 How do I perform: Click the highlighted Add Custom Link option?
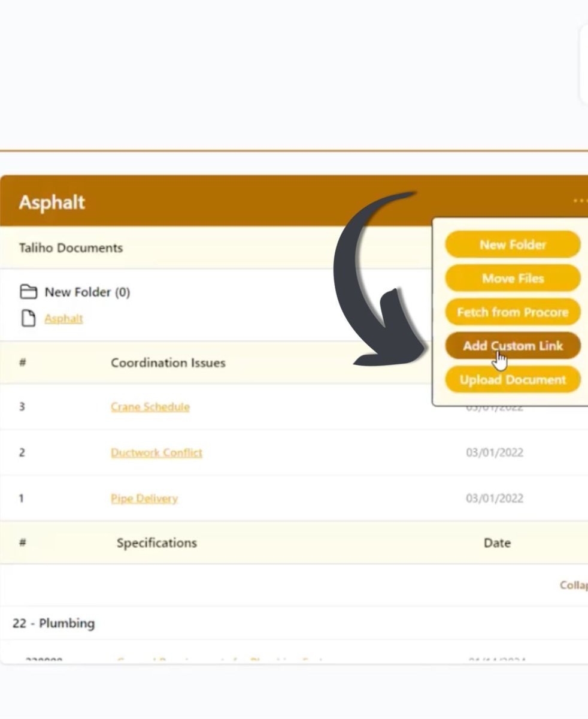pos(513,346)
